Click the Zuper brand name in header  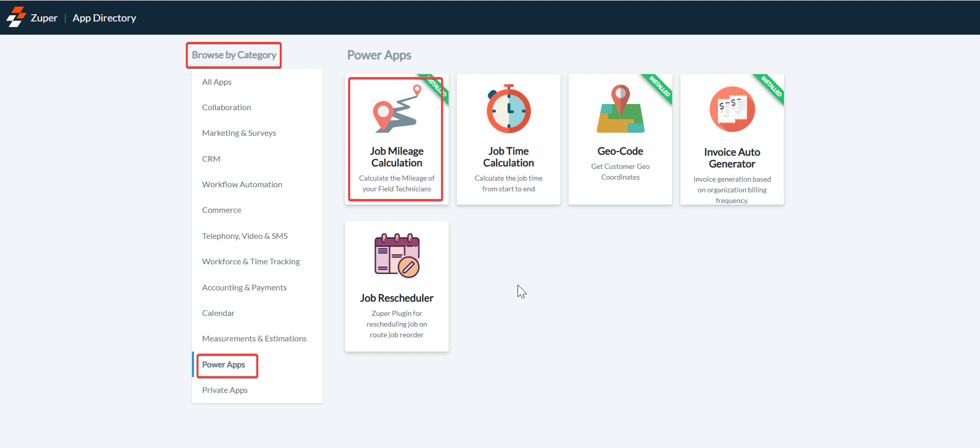click(44, 18)
